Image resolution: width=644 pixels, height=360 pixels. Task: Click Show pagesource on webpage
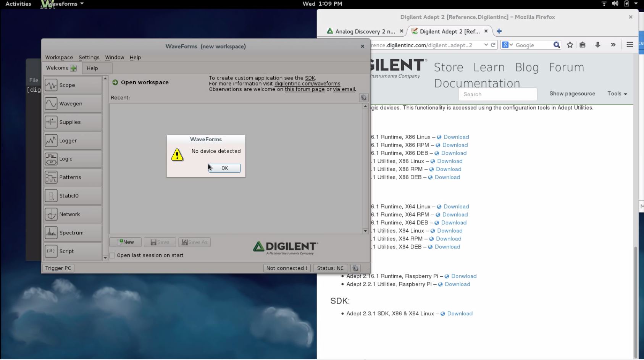pos(572,94)
